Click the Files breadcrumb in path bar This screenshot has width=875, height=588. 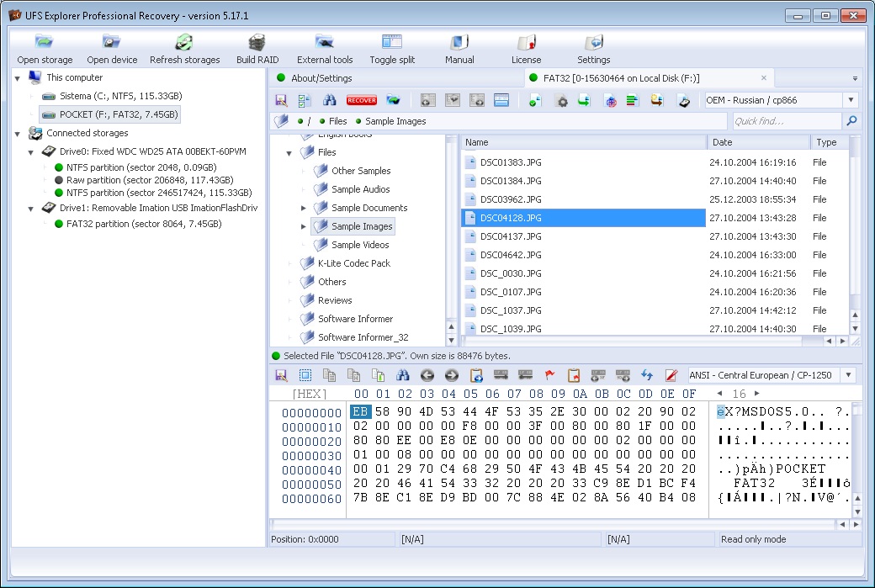point(337,121)
